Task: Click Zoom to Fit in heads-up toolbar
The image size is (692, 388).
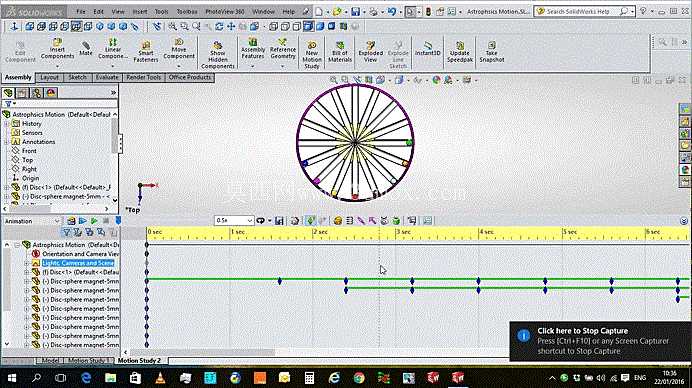Action: pyautogui.click(x=334, y=80)
